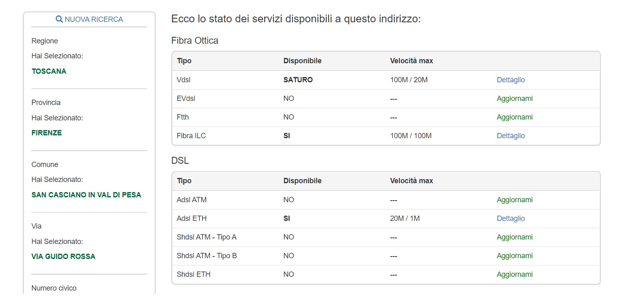The width and height of the screenshot is (644, 308).
Task: Request updates with Aggiornami for Ftth
Action: pos(515,117)
